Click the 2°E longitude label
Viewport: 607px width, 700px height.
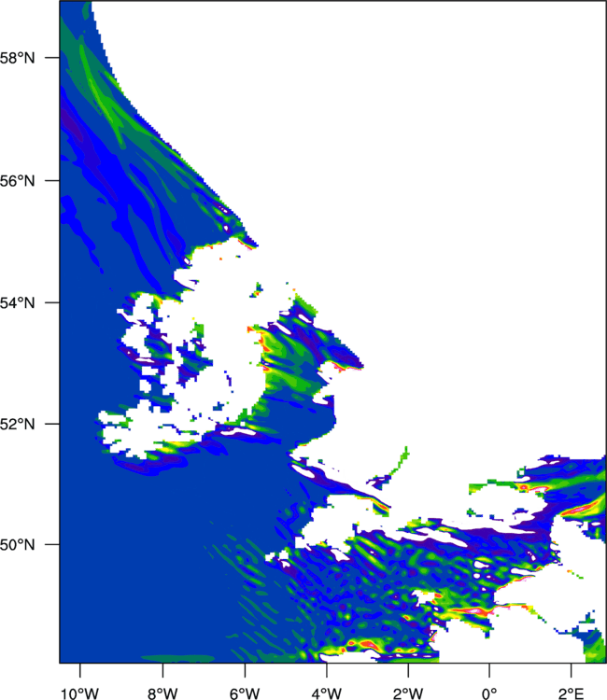click(x=571, y=693)
